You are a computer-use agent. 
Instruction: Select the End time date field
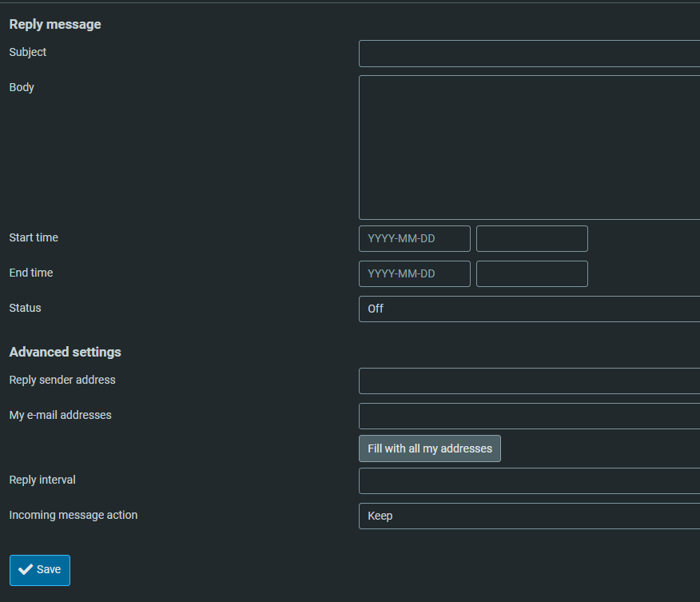414,274
